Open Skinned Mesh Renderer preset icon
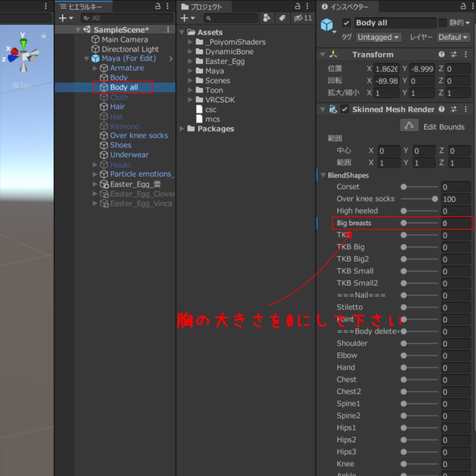This screenshot has height=476, width=476. tap(454, 109)
